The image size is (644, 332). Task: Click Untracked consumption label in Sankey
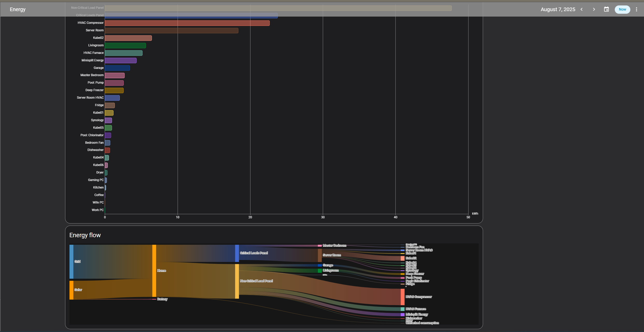tap(422, 323)
